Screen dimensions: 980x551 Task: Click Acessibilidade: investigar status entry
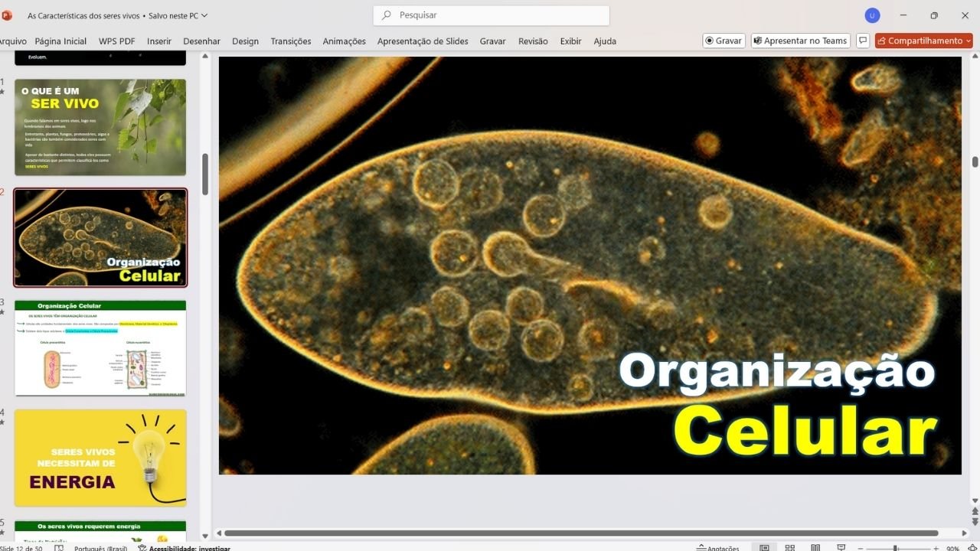coord(183,548)
